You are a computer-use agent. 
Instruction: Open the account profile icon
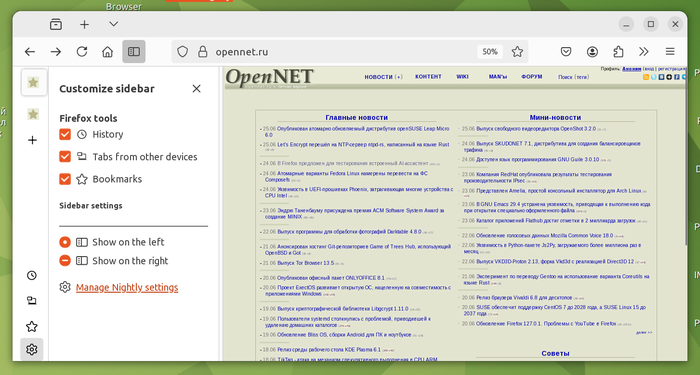[592, 52]
